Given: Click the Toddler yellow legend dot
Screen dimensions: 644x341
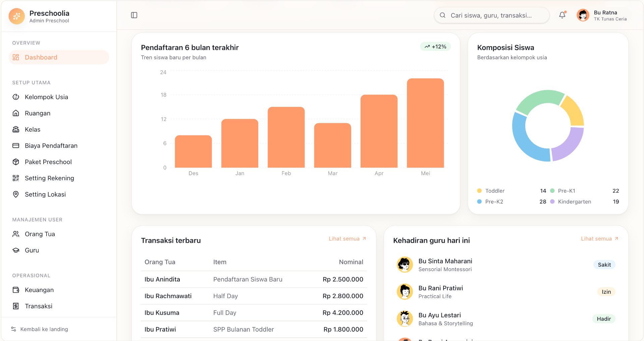Looking at the screenshot, I should pos(479,191).
